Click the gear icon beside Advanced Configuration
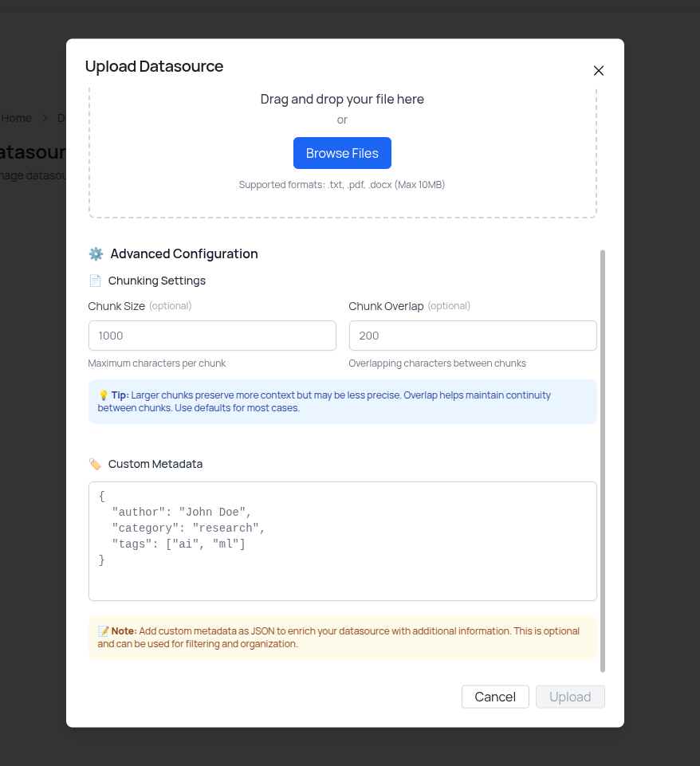 click(x=96, y=254)
